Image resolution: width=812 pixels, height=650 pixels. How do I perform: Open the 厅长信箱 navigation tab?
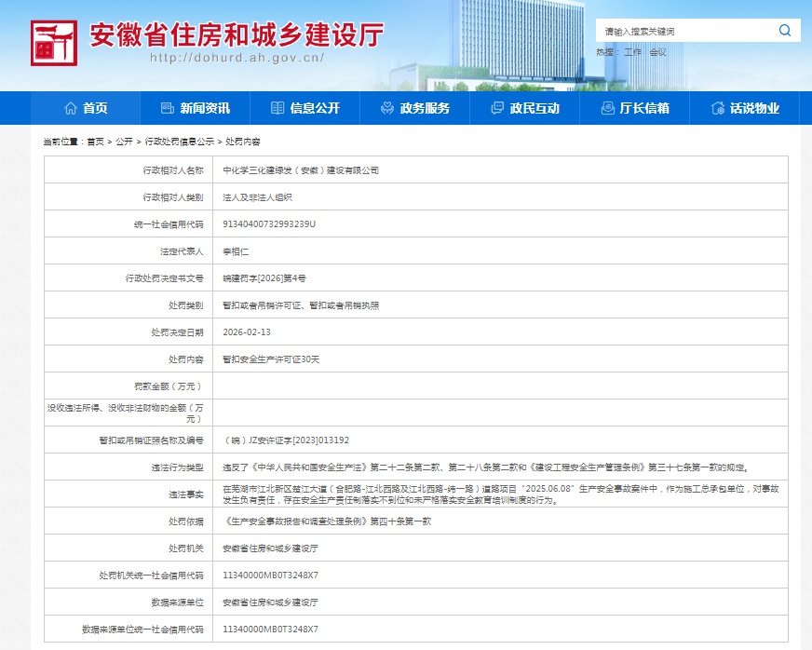pos(644,108)
